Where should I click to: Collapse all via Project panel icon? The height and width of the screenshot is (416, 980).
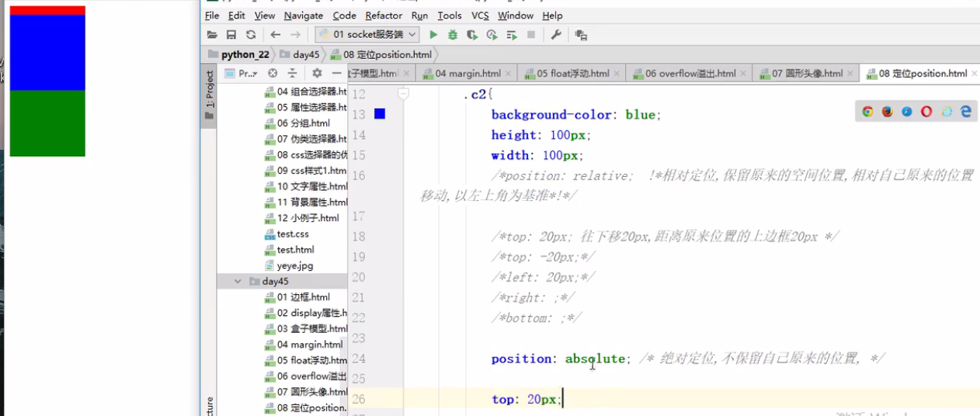pos(292,73)
